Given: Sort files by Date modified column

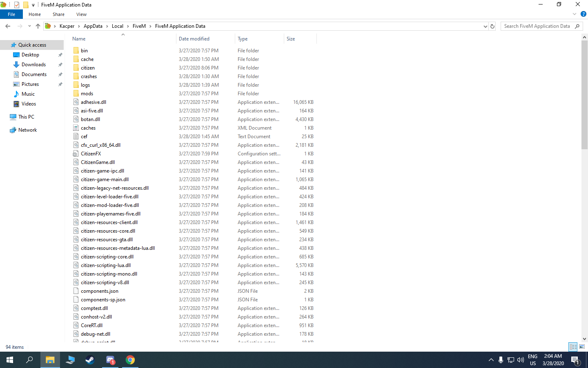Looking at the screenshot, I should click(x=194, y=39).
